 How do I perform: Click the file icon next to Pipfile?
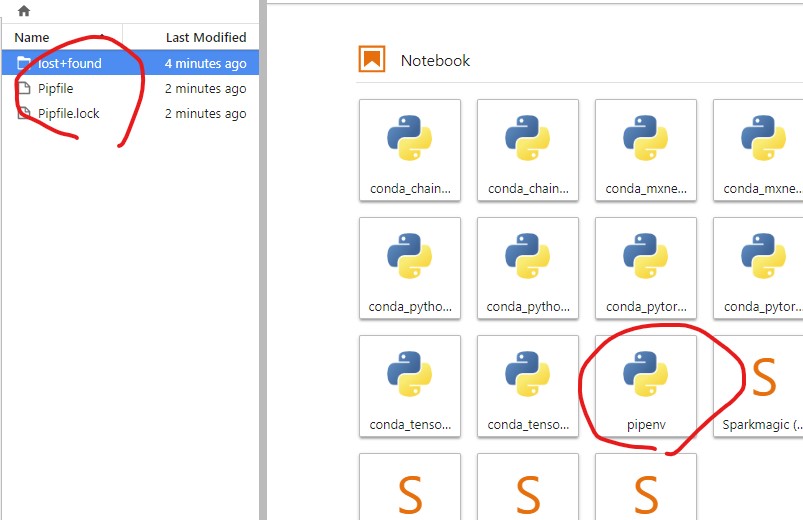[24, 88]
